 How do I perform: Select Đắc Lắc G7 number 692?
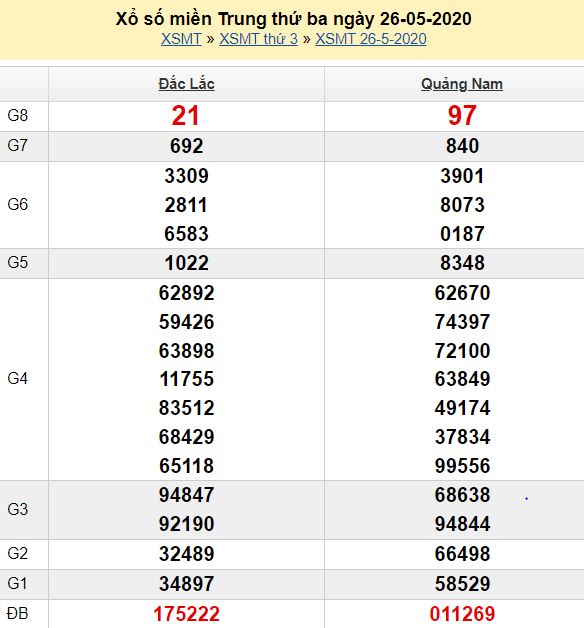[186, 146]
